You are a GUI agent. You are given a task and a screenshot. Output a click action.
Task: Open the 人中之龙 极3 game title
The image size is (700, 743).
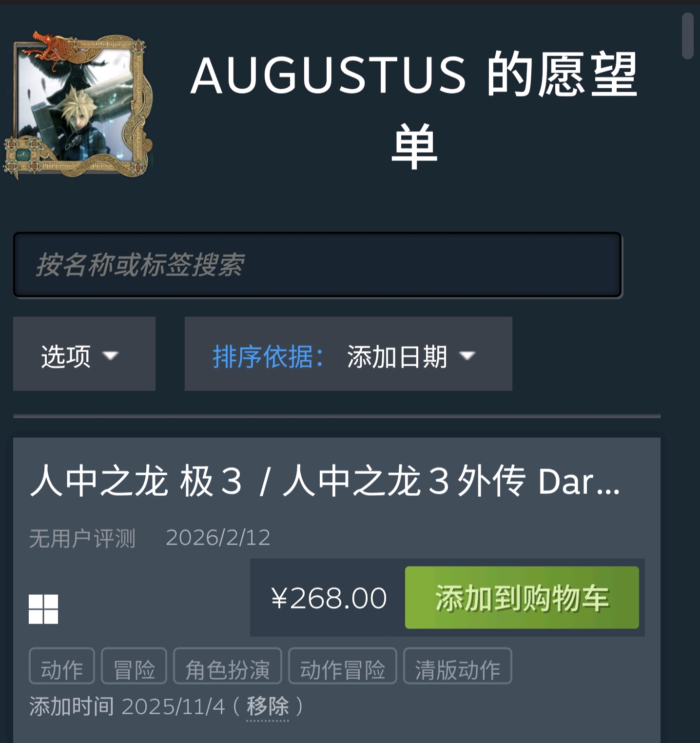[325, 481]
